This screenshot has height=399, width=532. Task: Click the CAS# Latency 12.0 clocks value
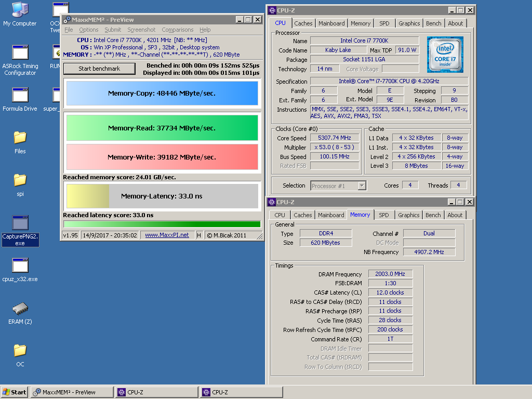pyautogui.click(x=390, y=292)
